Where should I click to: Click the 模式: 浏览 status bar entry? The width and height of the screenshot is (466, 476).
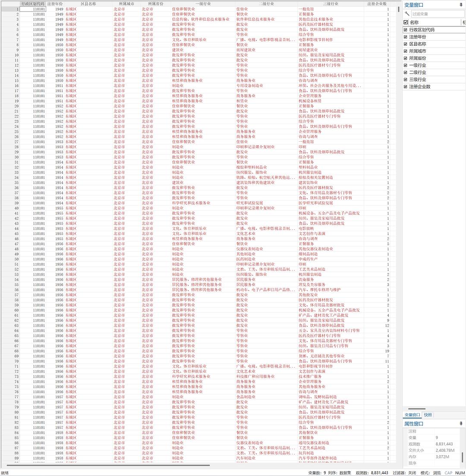pos(431,473)
